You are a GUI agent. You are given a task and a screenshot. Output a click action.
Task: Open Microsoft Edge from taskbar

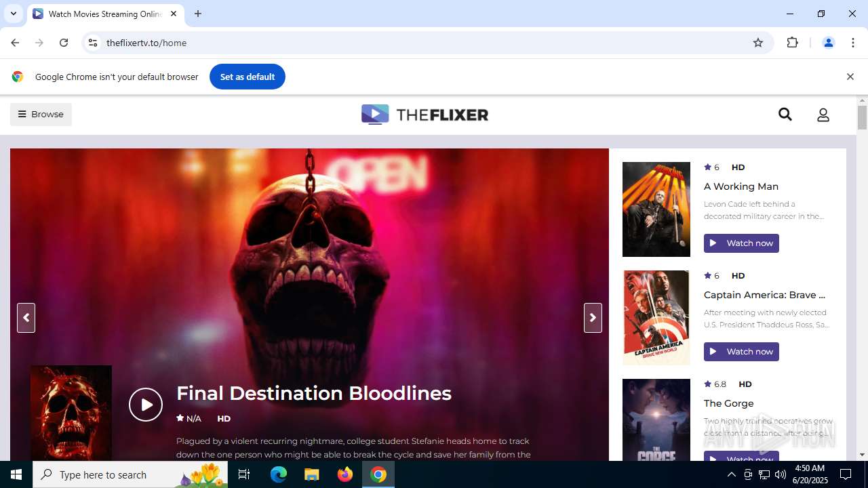click(x=279, y=474)
